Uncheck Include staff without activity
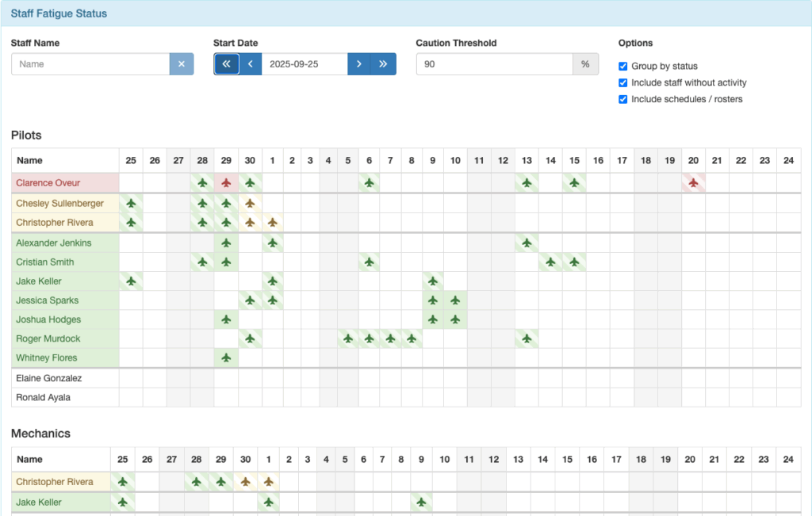 [x=623, y=82]
